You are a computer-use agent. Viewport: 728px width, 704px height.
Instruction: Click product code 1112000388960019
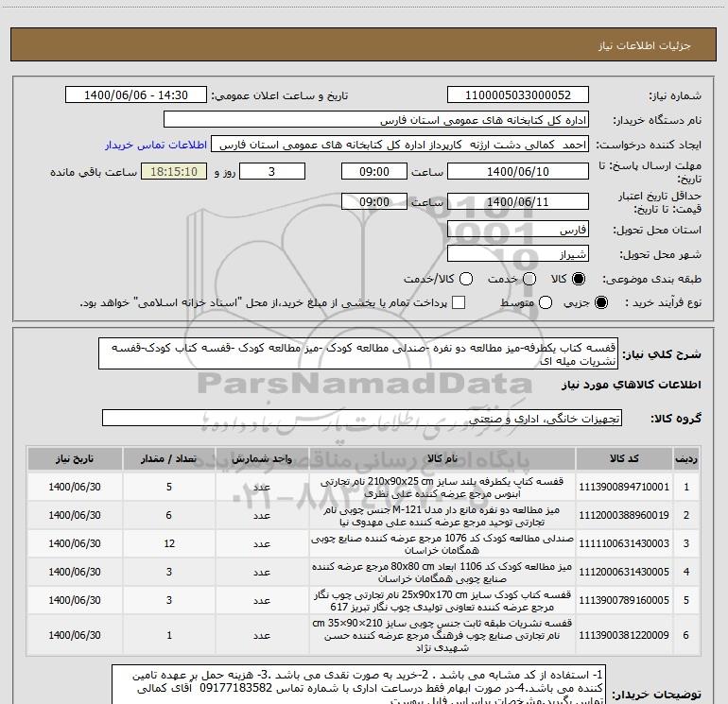tap(624, 515)
